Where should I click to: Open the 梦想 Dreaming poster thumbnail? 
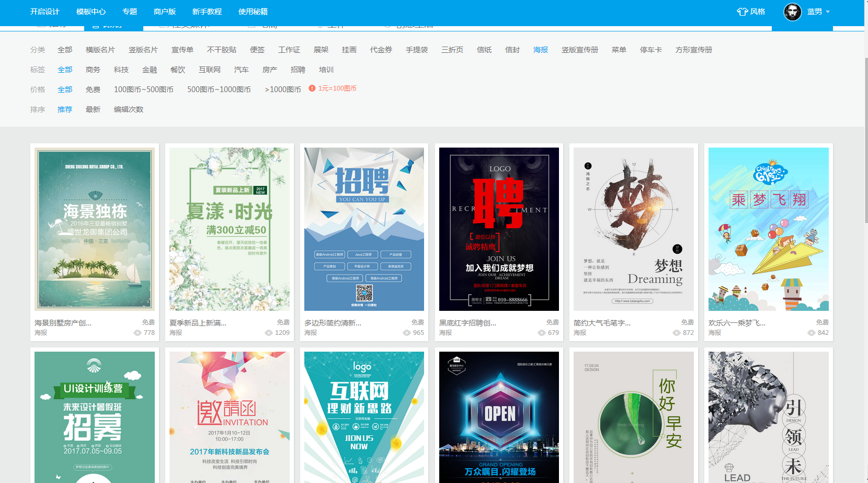coord(634,229)
